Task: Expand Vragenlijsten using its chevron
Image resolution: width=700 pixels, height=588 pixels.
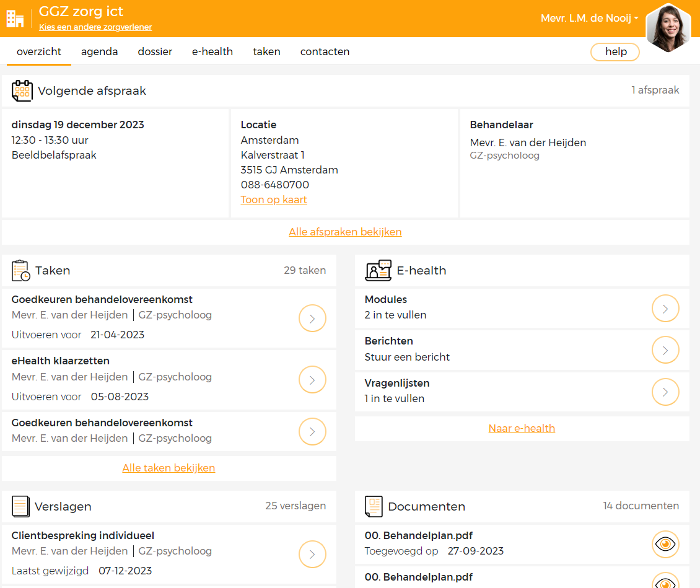Action: 665,392
